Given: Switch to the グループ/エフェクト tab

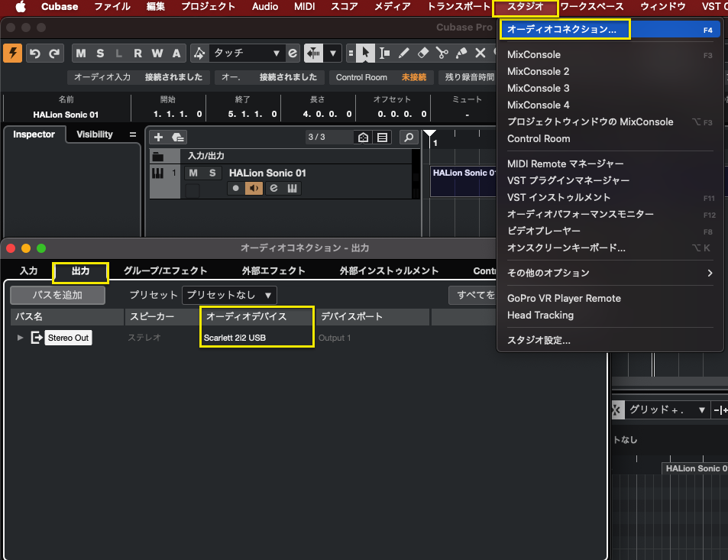Looking at the screenshot, I should pos(165,270).
